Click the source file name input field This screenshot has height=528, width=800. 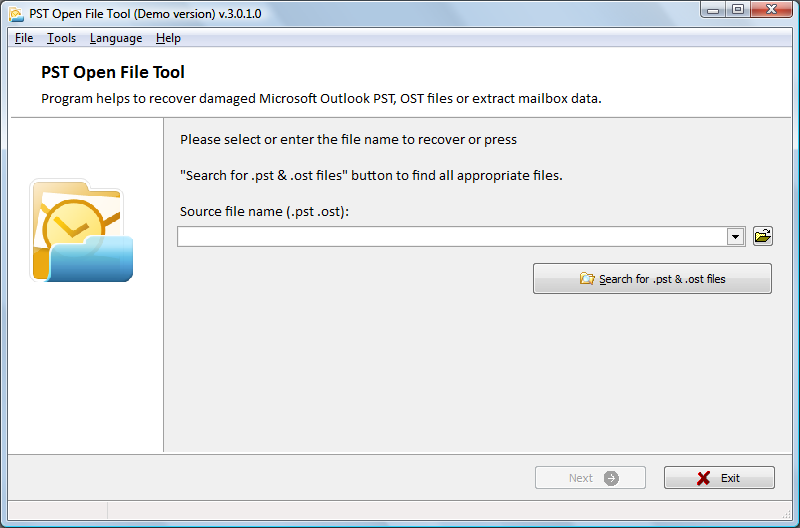[x=452, y=237]
